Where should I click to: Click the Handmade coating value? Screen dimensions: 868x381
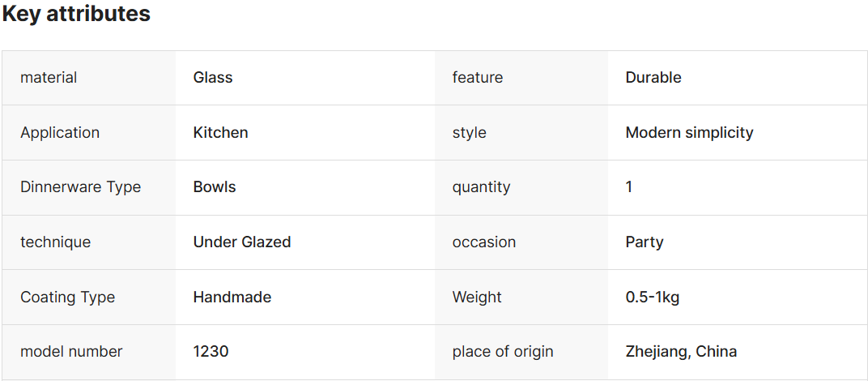click(232, 298)
